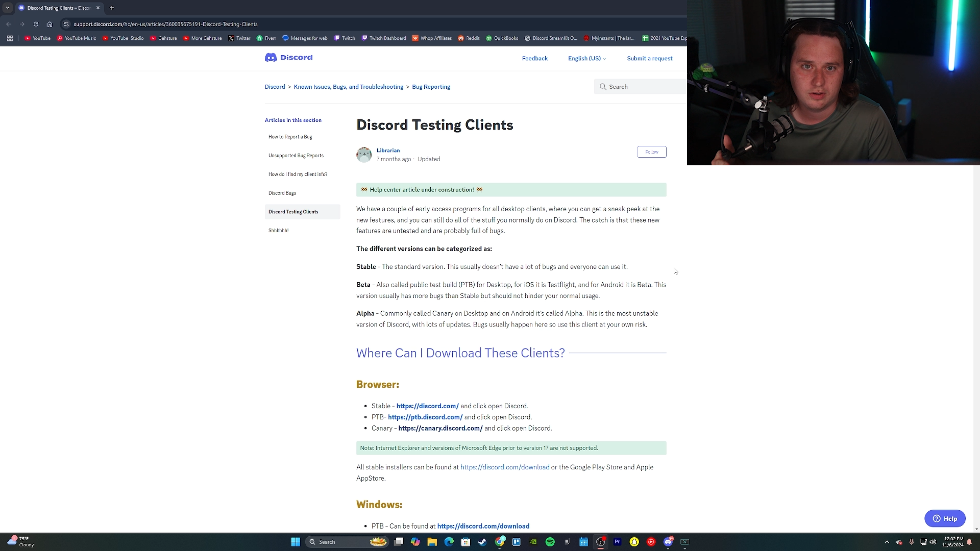Go to Bug Reporting breadcrumb

point(431,87)
